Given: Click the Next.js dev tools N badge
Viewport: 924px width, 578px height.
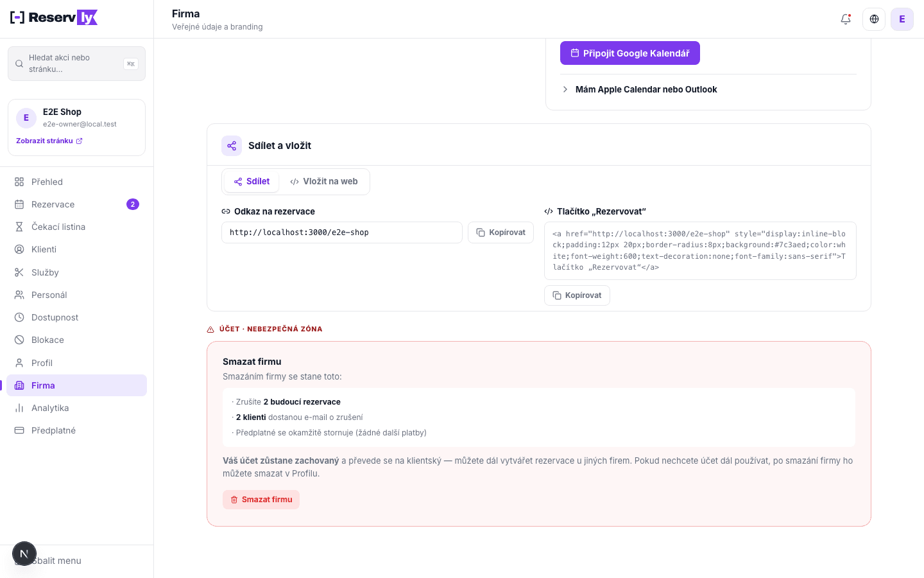Looking at the screenshot, I should (x=24, y=554).
